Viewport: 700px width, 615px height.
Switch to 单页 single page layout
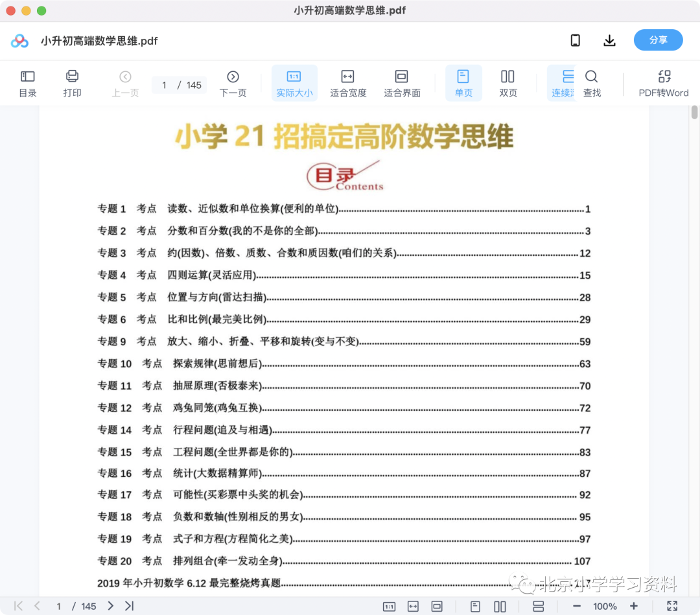click(x=463, y=84)
